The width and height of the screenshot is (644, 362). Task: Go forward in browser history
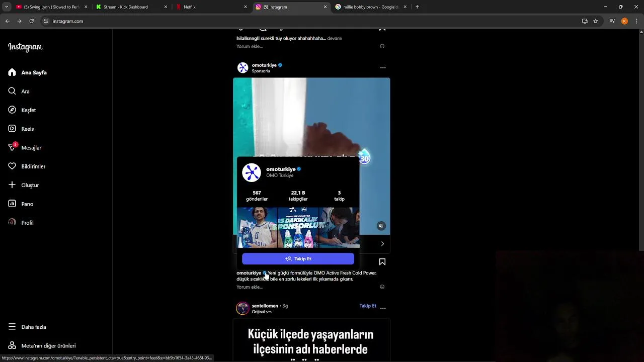19,21
